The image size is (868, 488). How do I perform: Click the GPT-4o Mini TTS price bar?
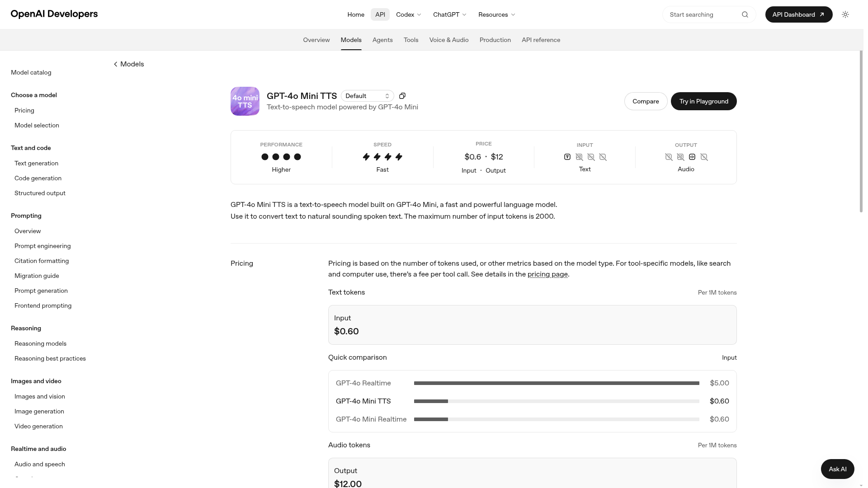click(x=557, y=401)
